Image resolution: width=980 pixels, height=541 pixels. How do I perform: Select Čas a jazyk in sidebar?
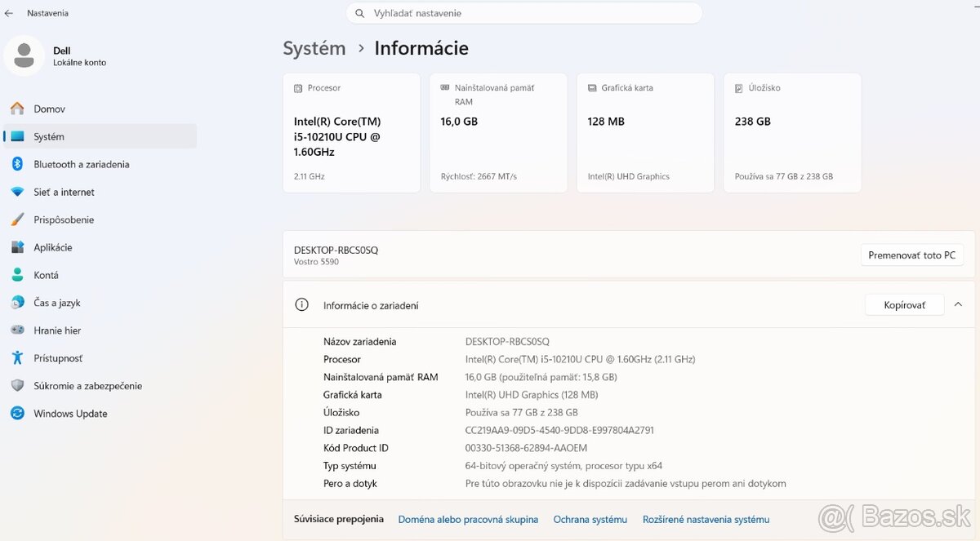[x=100, y=303]
